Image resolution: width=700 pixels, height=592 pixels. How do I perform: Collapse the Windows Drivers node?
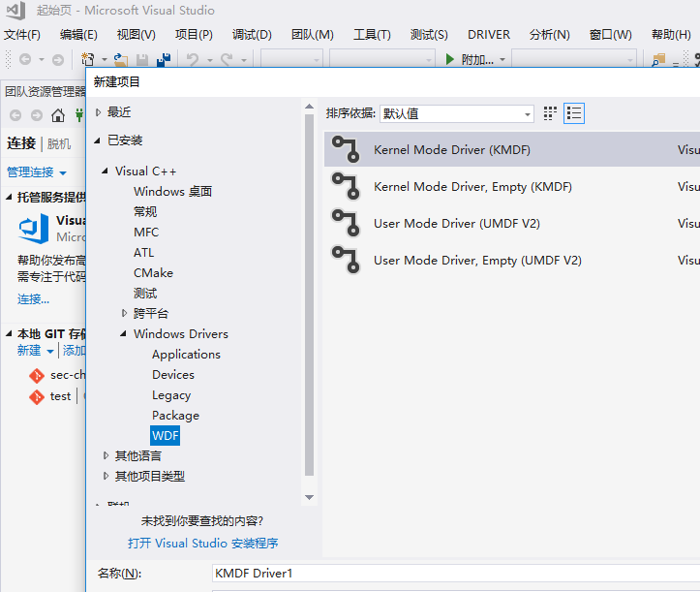[x=124, y=333]
